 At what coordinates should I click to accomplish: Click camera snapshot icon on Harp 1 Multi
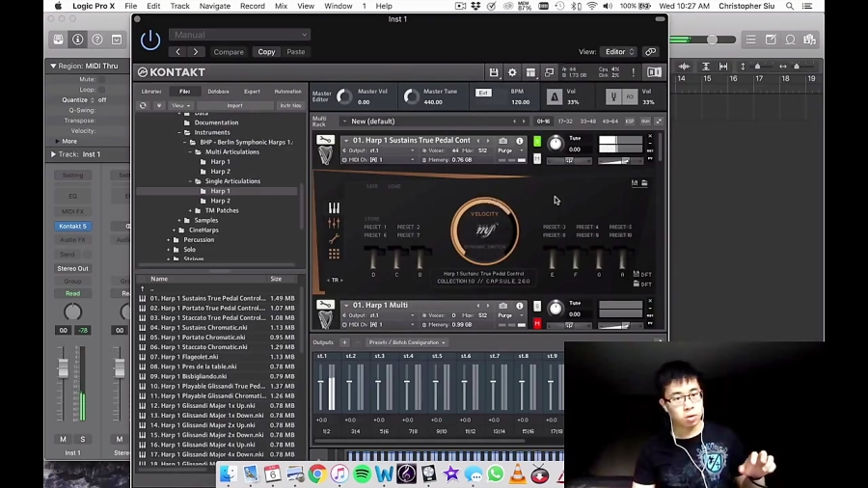[x=502, y=306]
